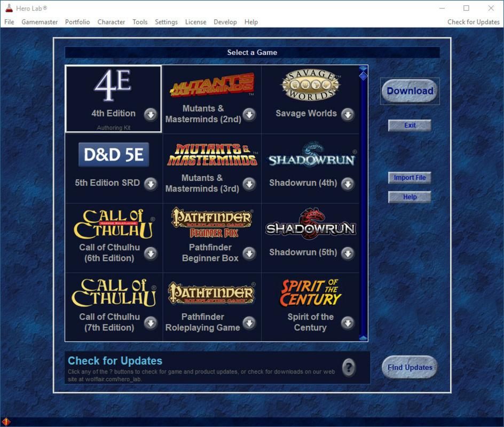The height and width of the screenshot is (427, 504).
Task: Click the download arrow beside Savage Worlds
Action: click(348, 114)
